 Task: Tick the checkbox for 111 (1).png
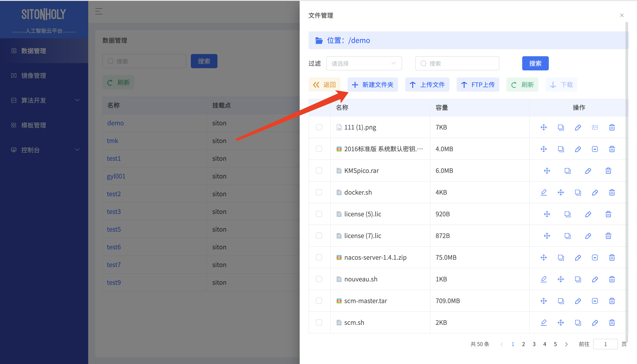point(319,127)
